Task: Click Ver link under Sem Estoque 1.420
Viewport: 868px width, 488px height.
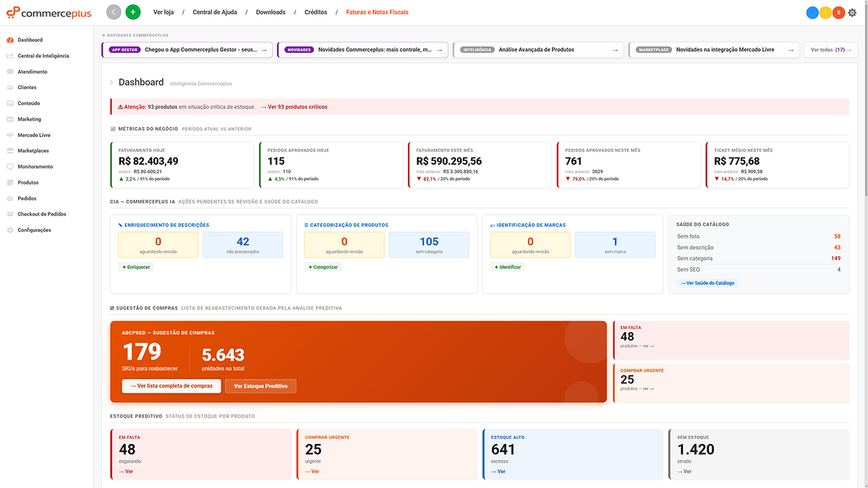Action: (x=684, y=471)
